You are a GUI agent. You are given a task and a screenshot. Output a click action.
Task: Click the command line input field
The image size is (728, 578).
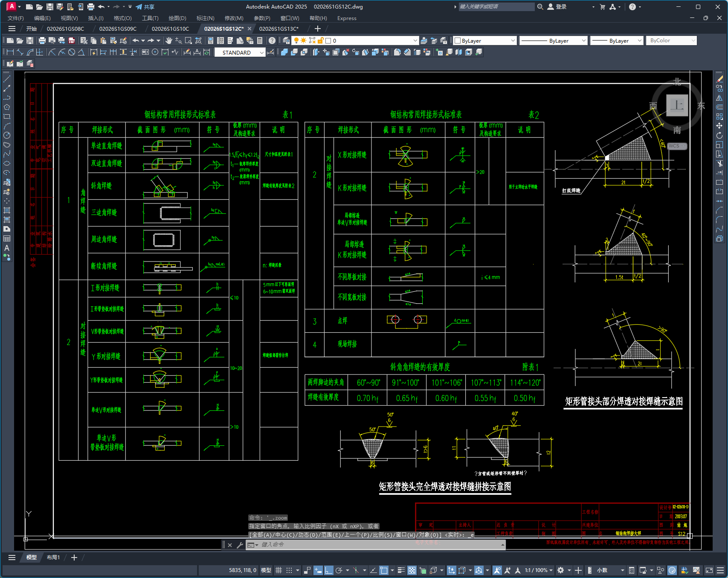tap(380, 545)
